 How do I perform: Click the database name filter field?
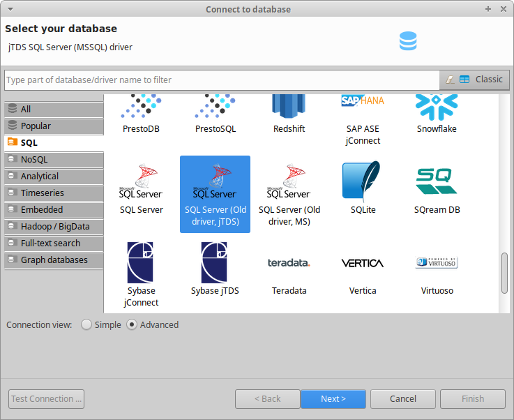tap(222, 80)
